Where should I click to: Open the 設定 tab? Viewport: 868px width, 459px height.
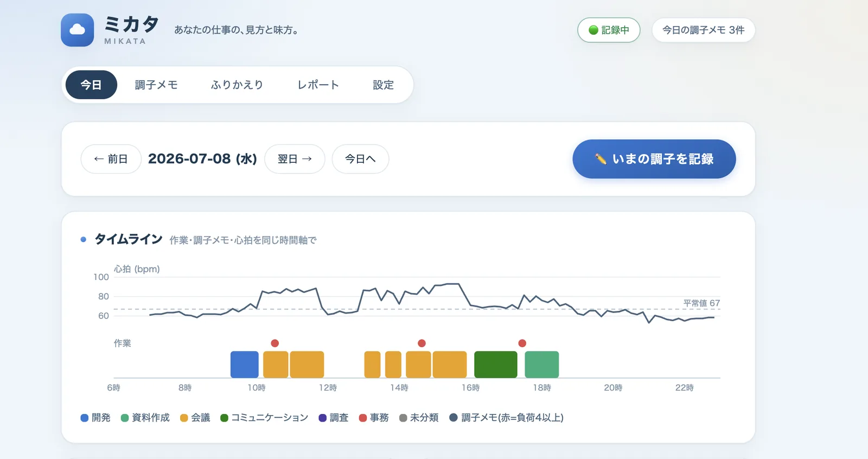383,85
